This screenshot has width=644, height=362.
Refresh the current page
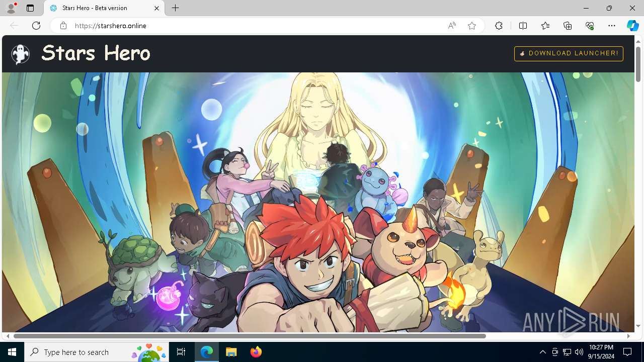36,26
